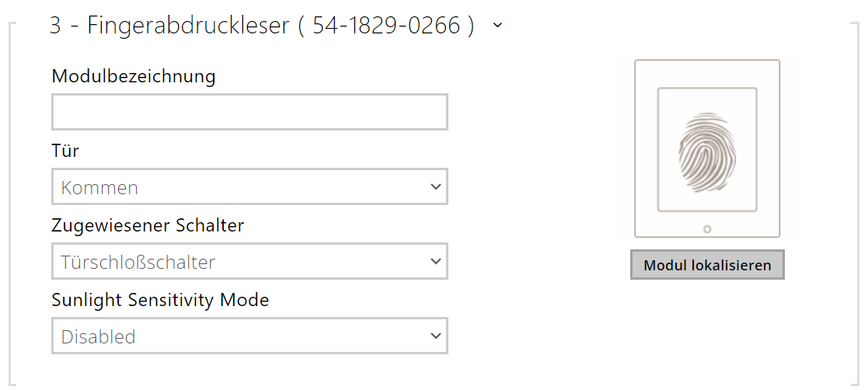Viewport: 868px width, 390px height.
Task: Select the Kommen value in Tür box
Action: click(x=99, y=188)
